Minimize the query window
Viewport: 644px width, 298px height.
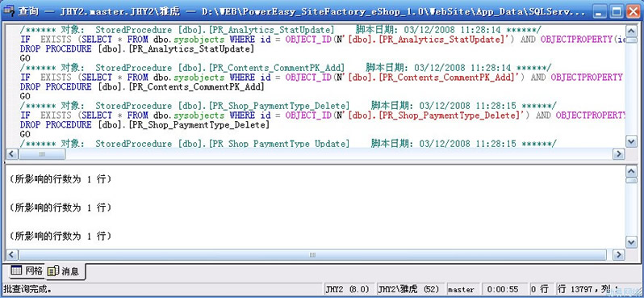click(600, 11)
